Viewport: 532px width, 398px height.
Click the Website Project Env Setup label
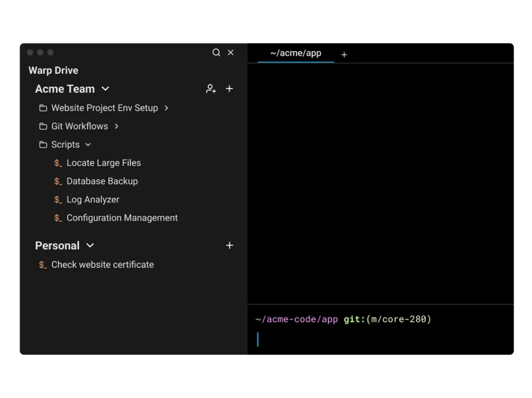104,108
